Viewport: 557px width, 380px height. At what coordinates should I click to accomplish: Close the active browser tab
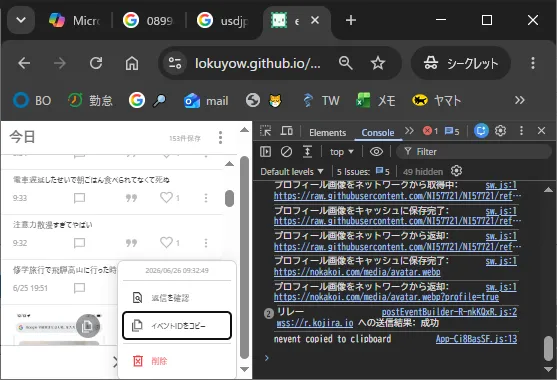pyautogui.click(x=315, y=20)
